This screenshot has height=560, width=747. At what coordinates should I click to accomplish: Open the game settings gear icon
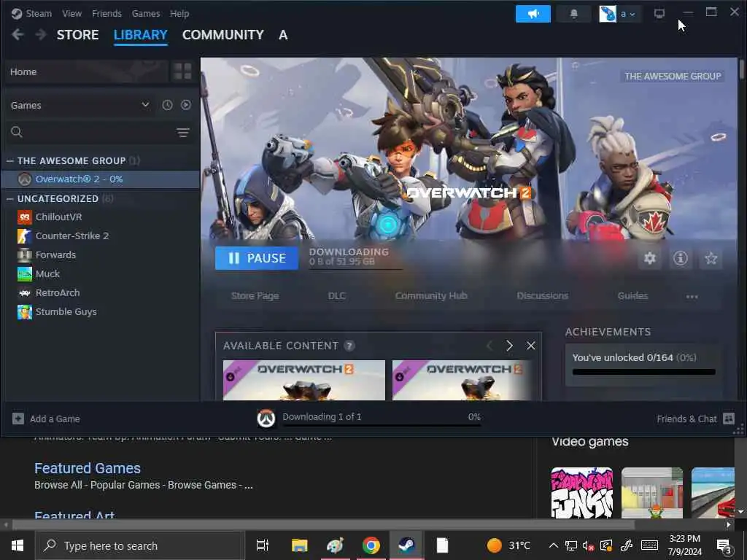[650, 258]
